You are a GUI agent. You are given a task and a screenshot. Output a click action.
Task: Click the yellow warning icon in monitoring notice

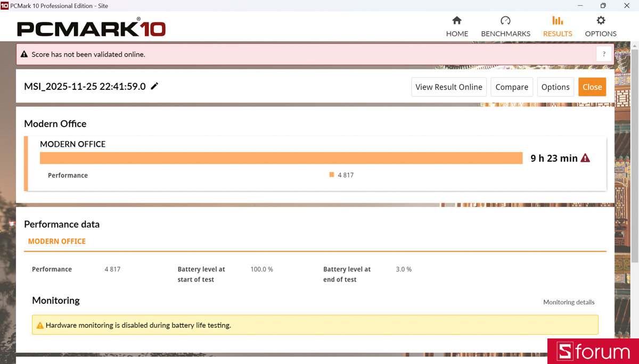click(40, 325)
